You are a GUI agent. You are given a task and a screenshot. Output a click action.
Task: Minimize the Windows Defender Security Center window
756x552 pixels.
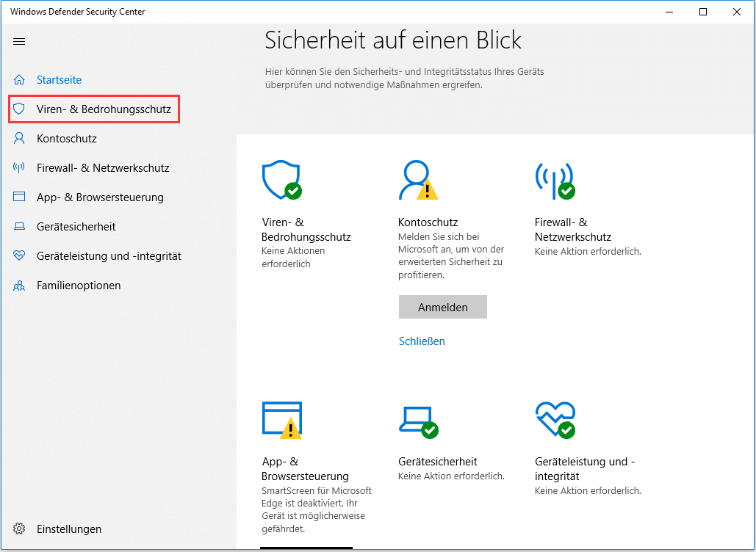coord(669,12)
